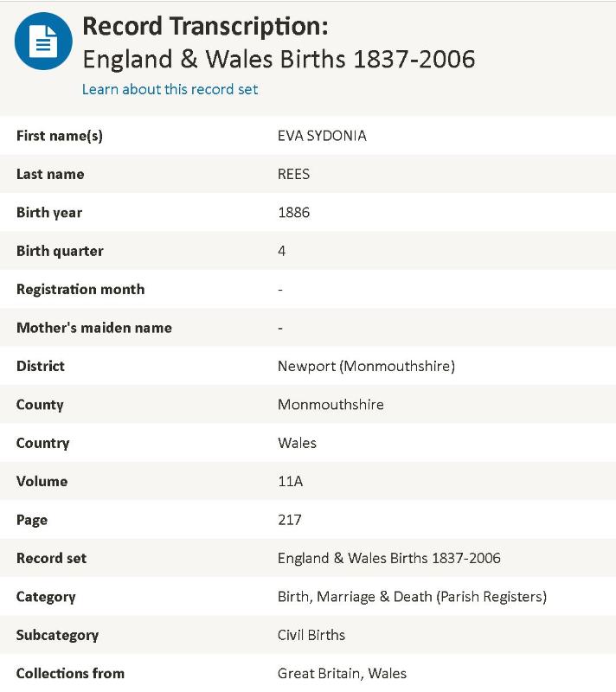Click the 'Collections from' field label
The width and height of the screenshot is (616, 692).
[x=70, y=673]
